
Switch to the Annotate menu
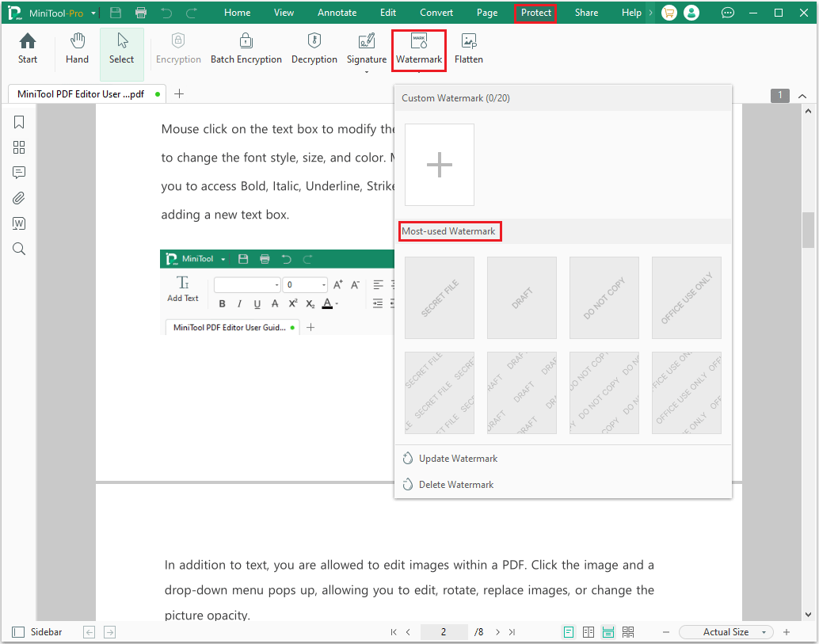point(337,12)
